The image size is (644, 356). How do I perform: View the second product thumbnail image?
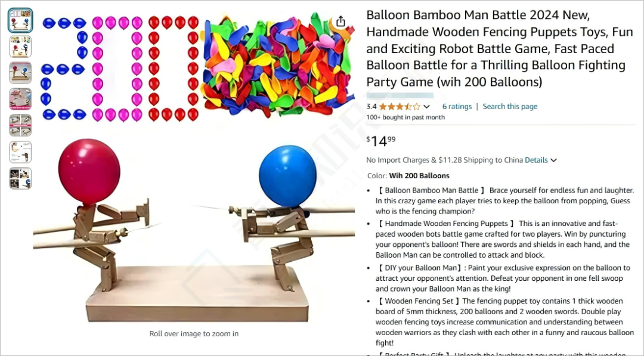20,47
